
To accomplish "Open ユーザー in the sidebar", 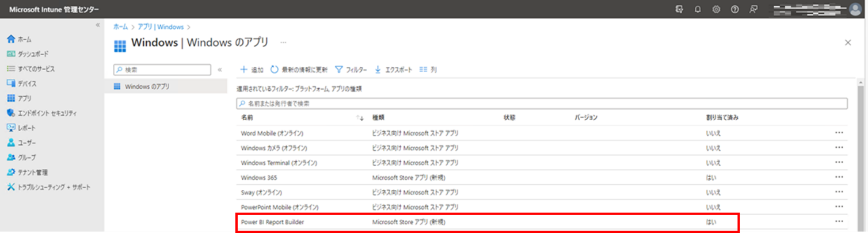I will 21,143.
